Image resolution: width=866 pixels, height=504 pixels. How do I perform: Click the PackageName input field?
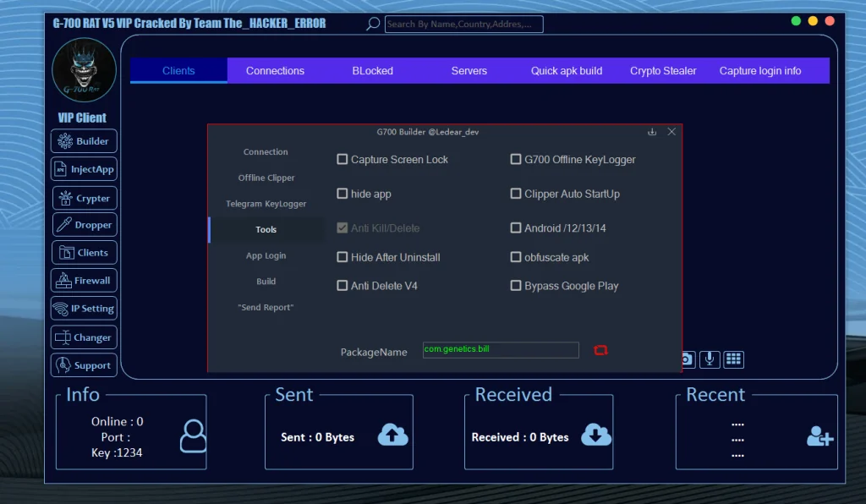click(x=500, y=349)
